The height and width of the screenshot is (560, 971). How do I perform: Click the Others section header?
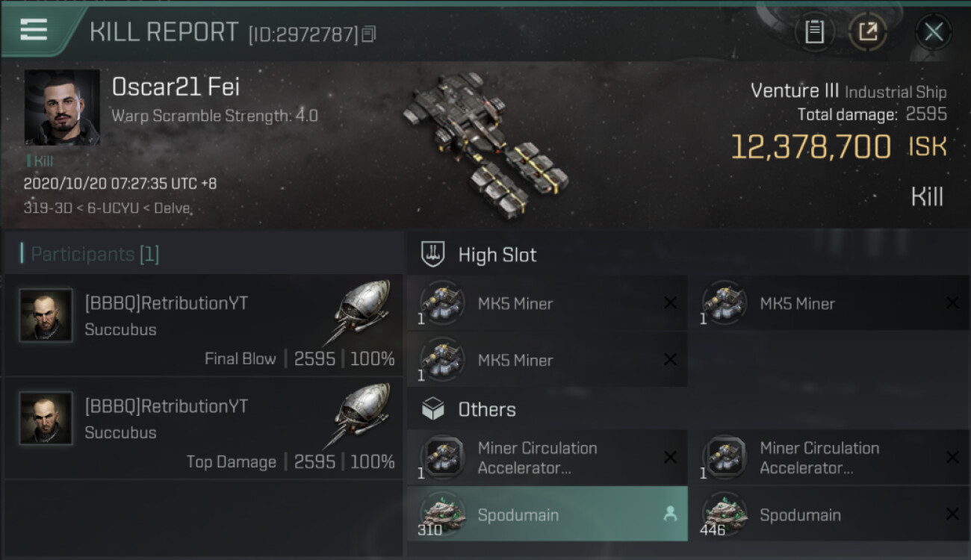pyautogui.click(x=486, y=410)
